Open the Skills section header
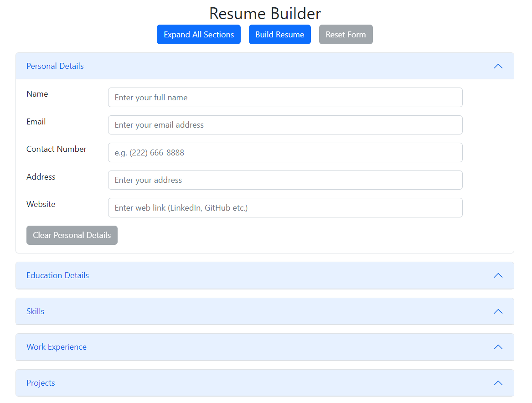Image resolution: width=532 pixels, height=403 pixels. [x=265, y=311]
